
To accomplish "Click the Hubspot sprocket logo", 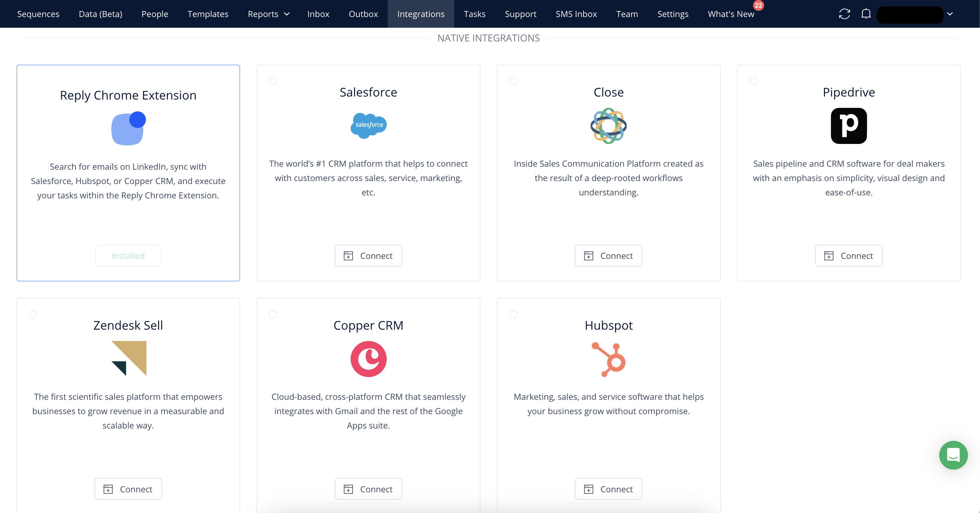I will (608, 359).
